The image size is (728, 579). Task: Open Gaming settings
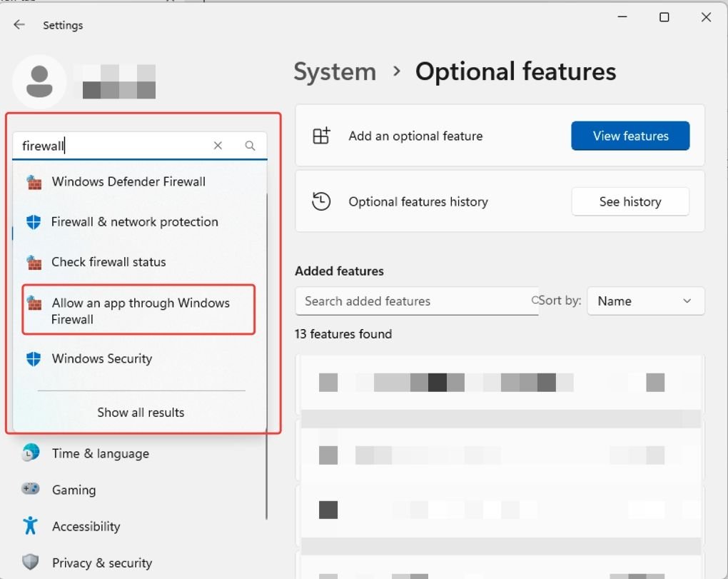pyautogui.click(x=74, y=489)
